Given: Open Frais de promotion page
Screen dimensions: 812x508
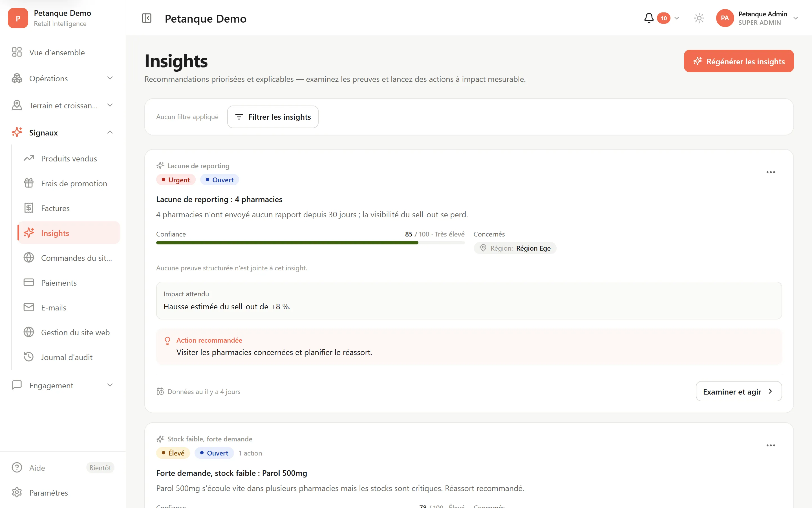Looking at the screenshot, I should (69, 183).
